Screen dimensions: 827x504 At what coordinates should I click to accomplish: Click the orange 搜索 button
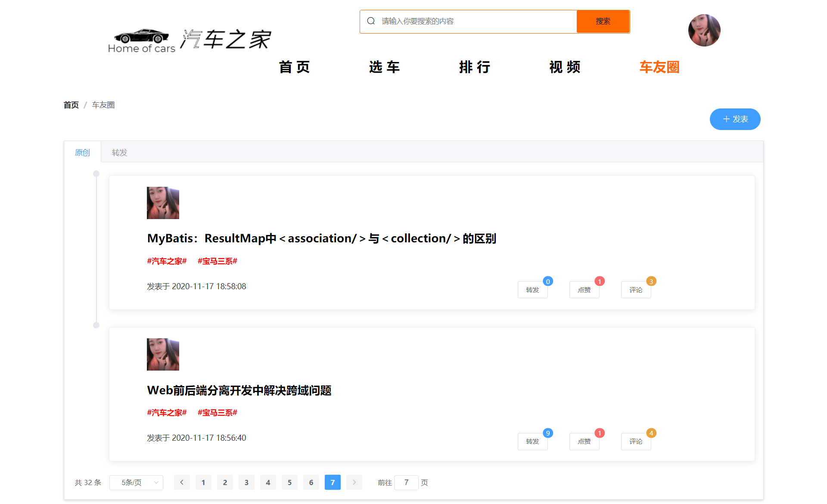click(x=603, y=21)
